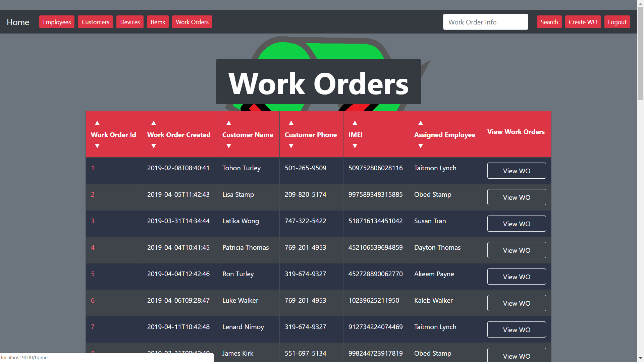The height and width of the screenshot is (362, 644).
Task: Sort Customer Name descending arrow
Action: click(x=229, y=146)
